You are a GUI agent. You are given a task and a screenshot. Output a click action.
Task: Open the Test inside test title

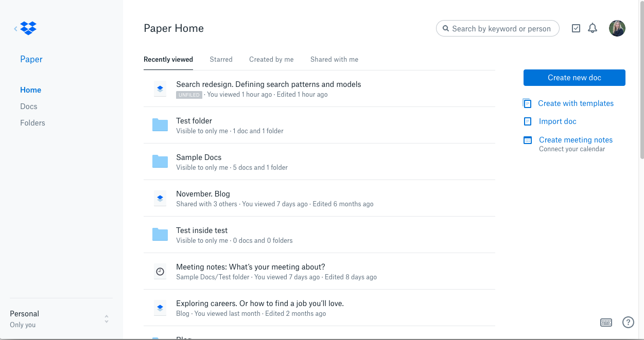202,230
